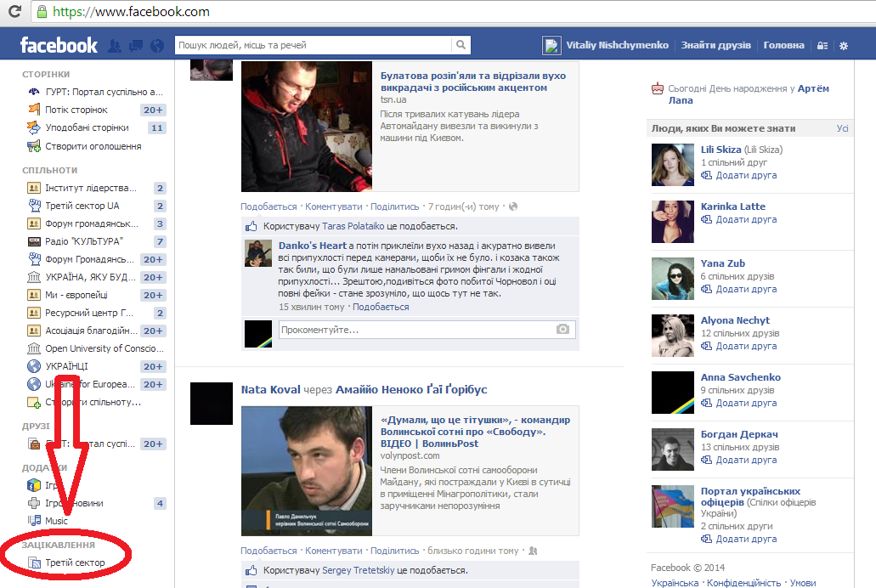Image resolution: width=876 pixels, height=588 pixels.
Task: Click the 4 counter beside Ігрові новини
Action: coord(160,503)
